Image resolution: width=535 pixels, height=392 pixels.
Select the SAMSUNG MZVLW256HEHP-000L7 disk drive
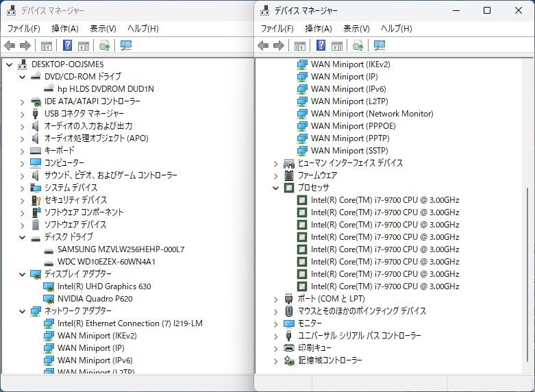click(121, 249)
